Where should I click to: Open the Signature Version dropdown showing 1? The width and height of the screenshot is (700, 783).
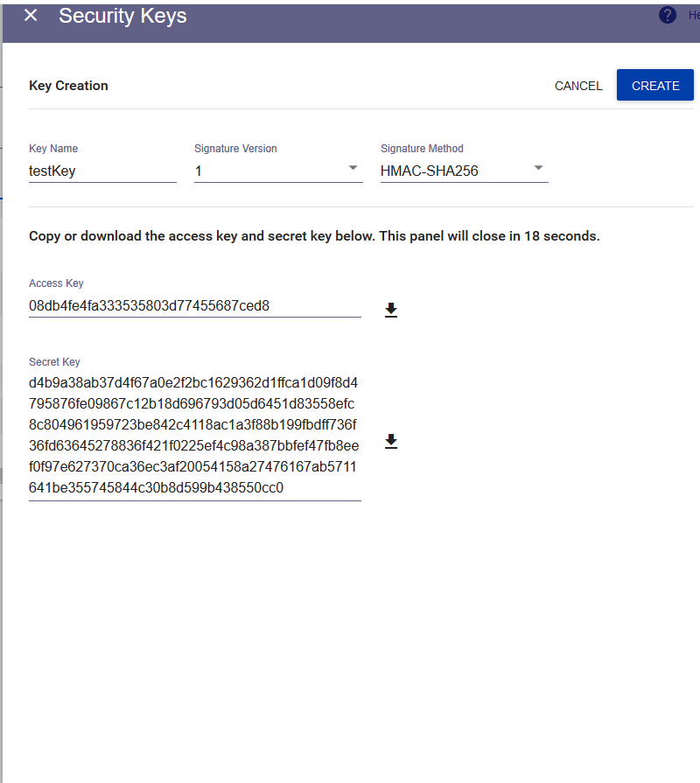coord(278,171)
